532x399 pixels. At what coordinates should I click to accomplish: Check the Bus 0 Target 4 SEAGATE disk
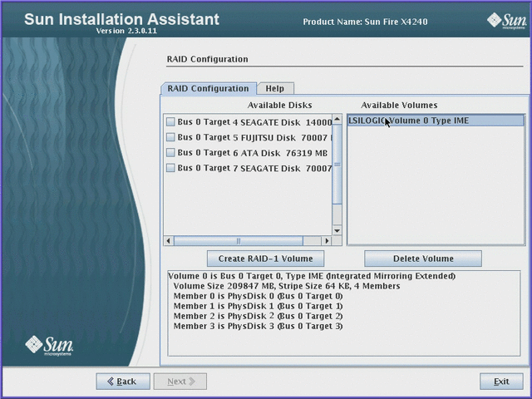170,122
